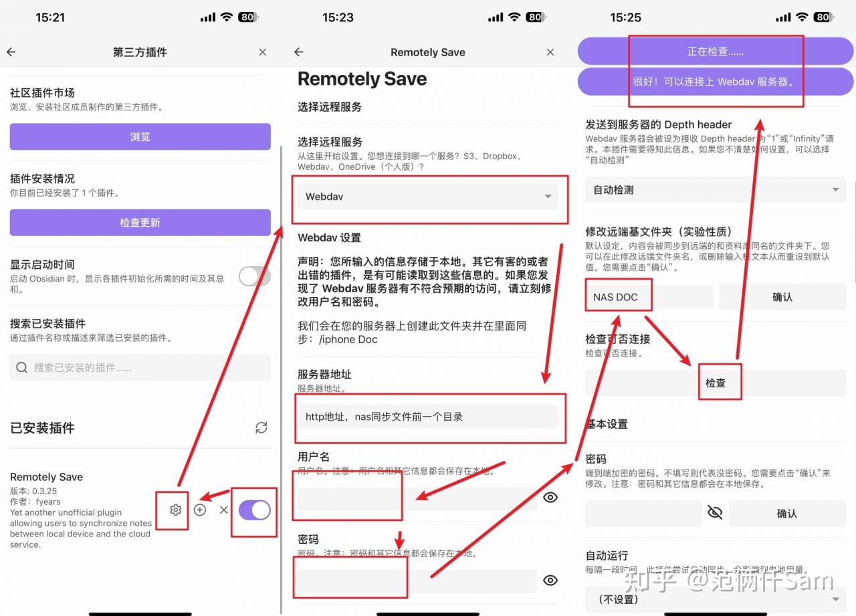The image size is (856, 616).
Task: Toggle hidden encryption password eye icon
Action: pos(715,513)
